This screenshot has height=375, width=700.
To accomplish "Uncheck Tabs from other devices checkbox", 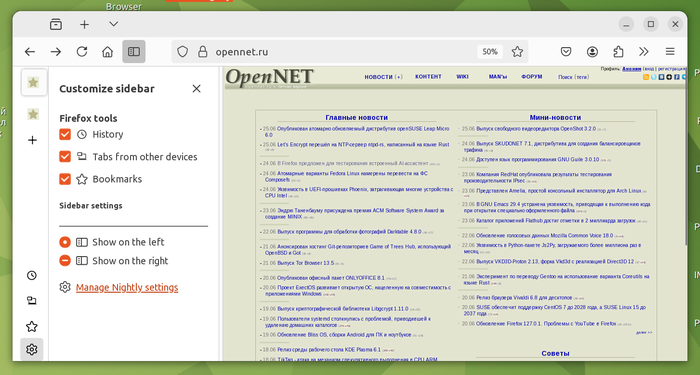I will click(65, 157).
